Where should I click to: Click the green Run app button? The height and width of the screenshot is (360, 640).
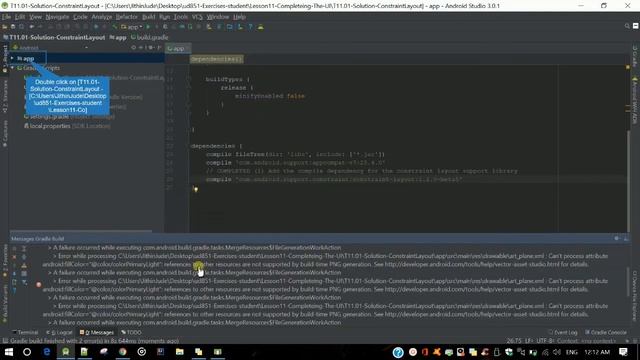pyautogui.click(x=148, y=27)
